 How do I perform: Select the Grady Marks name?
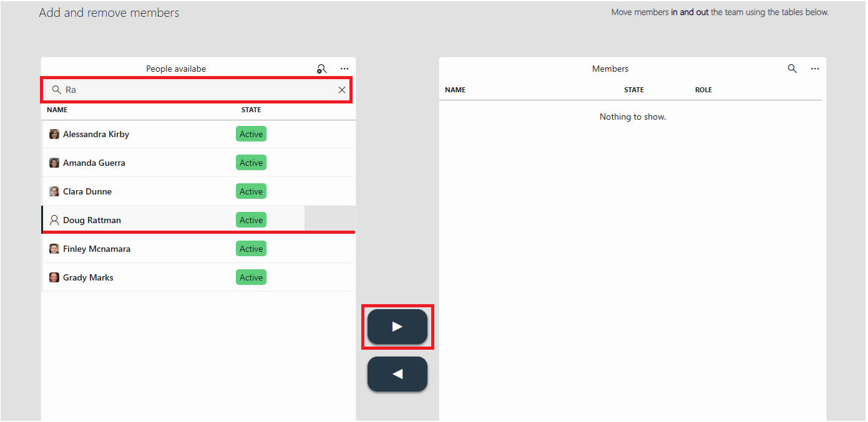click(x=88, y=277)
